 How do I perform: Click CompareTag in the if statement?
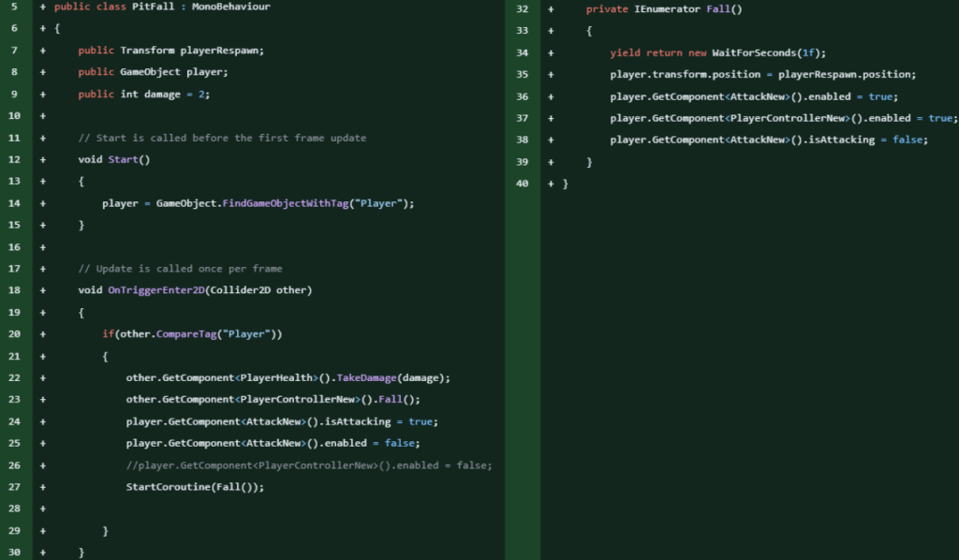pos(186,333)
